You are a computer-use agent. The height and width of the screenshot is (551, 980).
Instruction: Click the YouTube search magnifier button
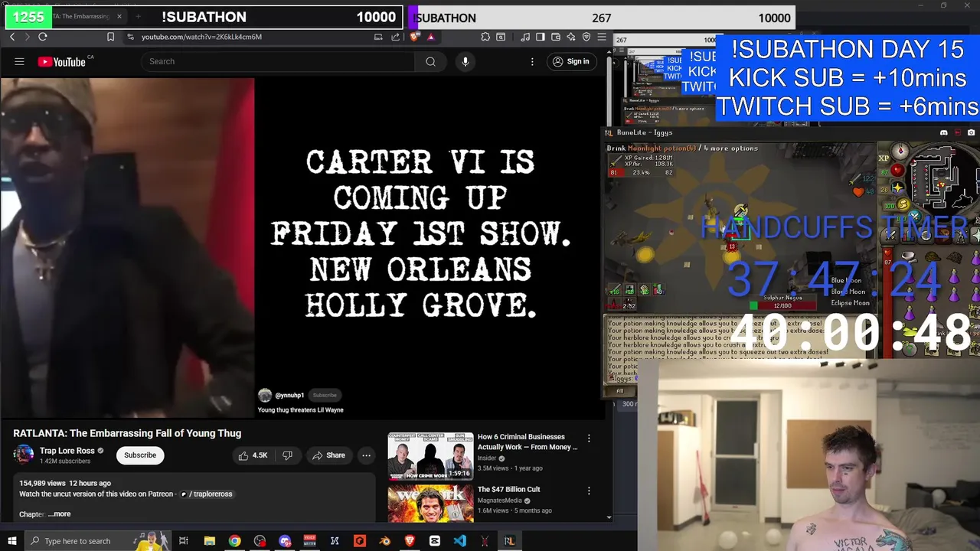[x=430, y=61]
